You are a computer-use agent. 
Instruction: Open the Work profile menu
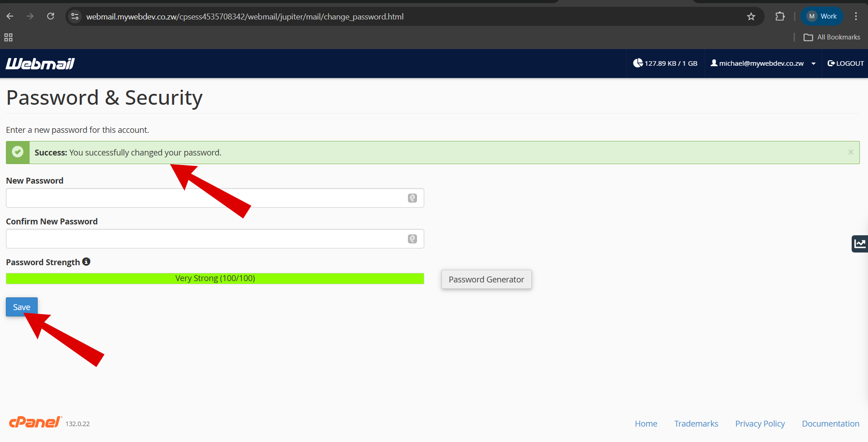(x=822, y=17)
